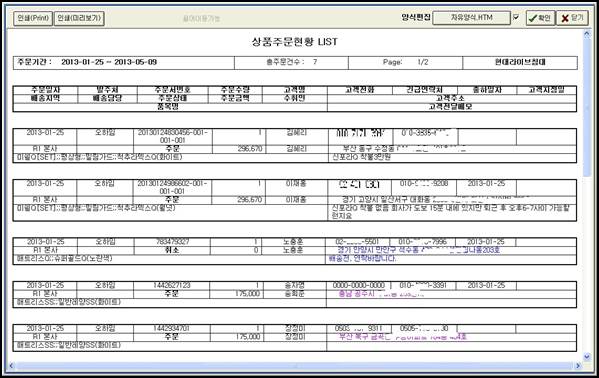
Task: Click the 취소 status cell
Action: 172,250
